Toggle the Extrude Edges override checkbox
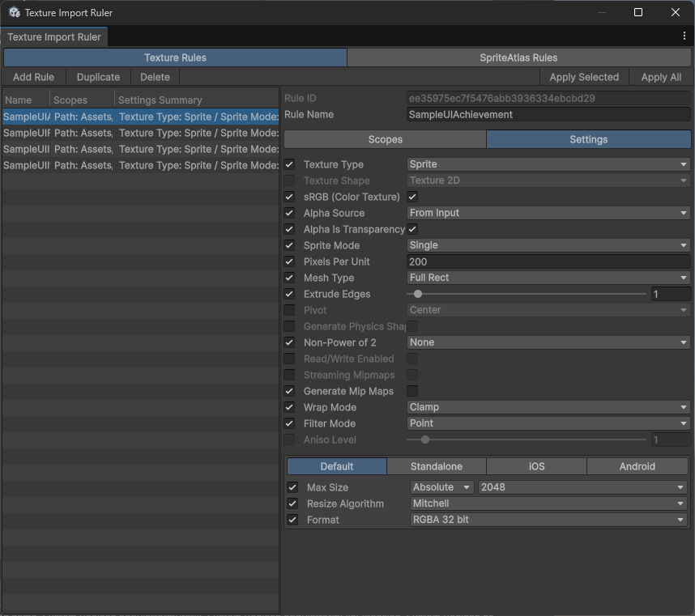The width and height of the screenshot is (695, 616). click(x=289, y=294)
